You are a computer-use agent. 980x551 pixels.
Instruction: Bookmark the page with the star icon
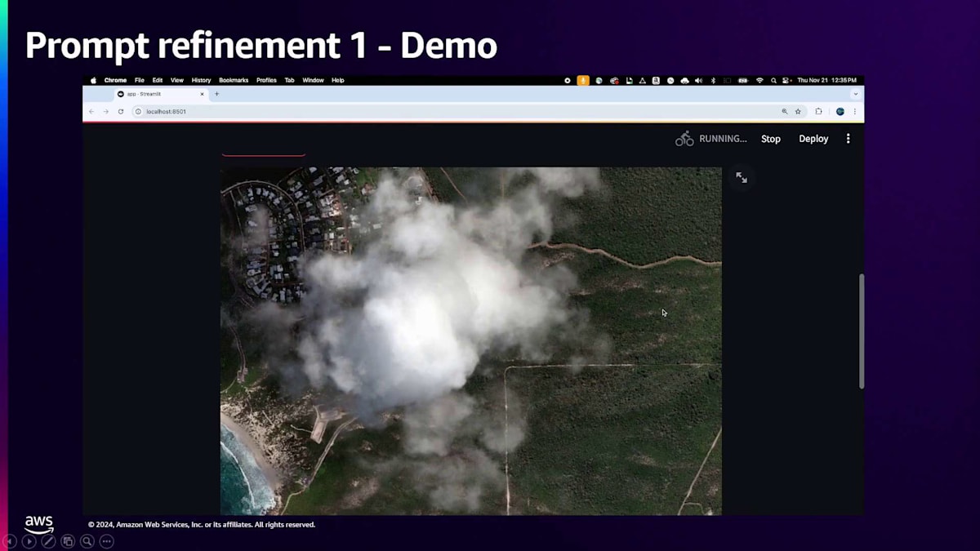(x=798, y=111)
